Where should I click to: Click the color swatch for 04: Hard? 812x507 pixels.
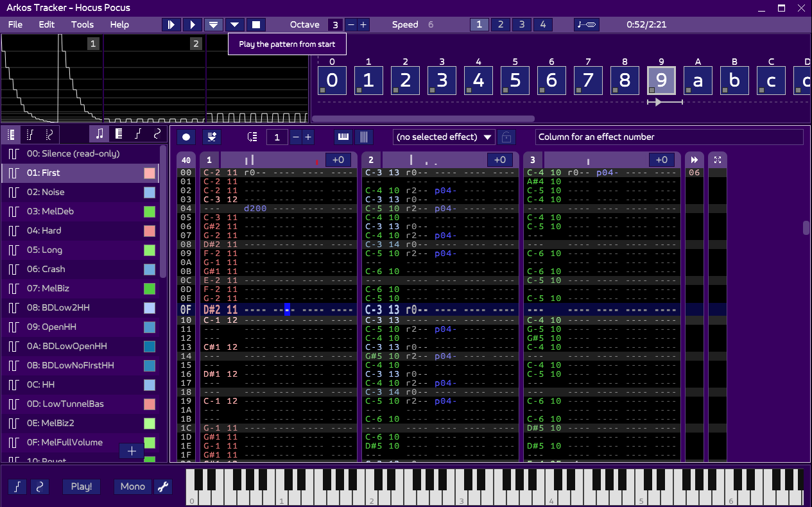point(150,230)
